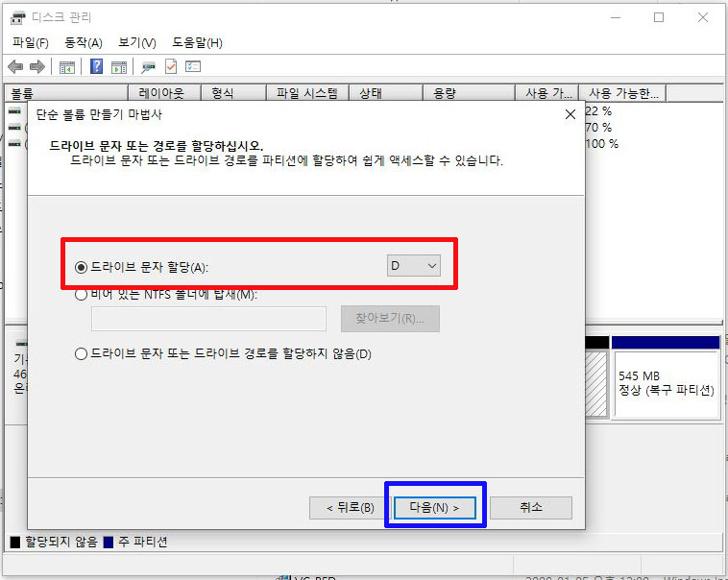Select the first volume row disk icon
728x580 pixels.
14,111
